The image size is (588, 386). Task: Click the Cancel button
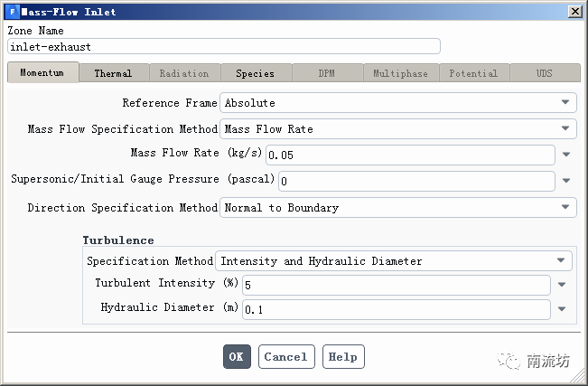tap(286, 357)
